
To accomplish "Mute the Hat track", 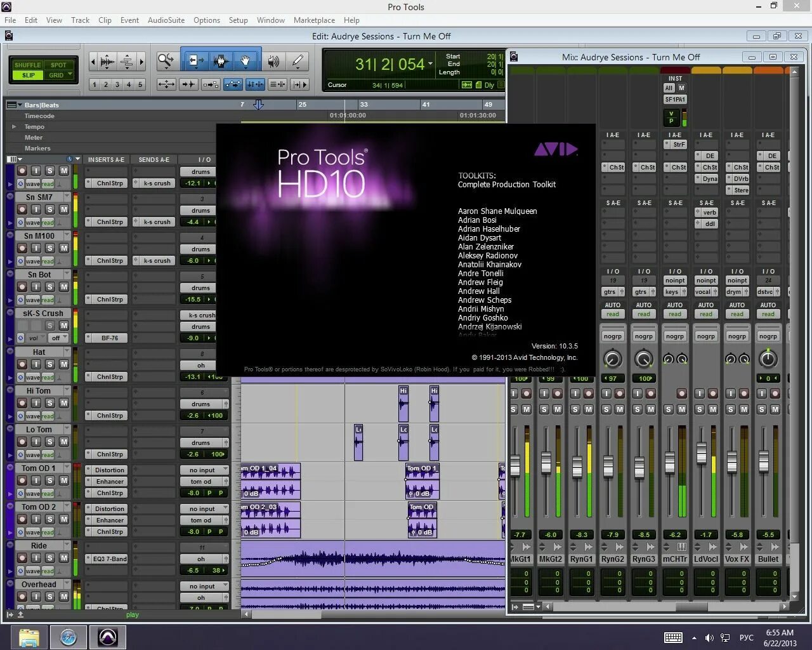I will 64,364.
